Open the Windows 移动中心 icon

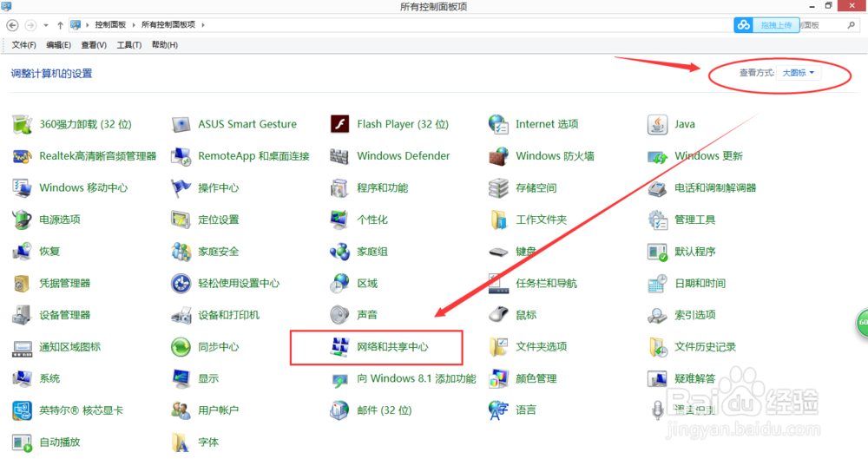23,188
